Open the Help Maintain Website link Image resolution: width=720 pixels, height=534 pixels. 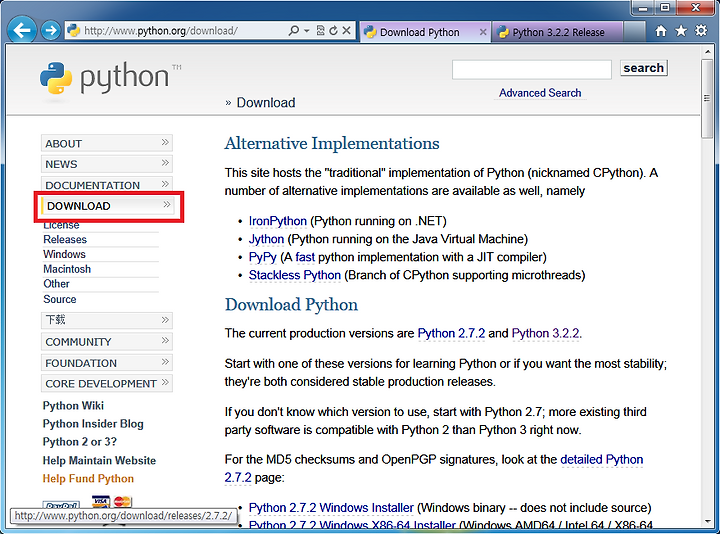click(99, 460)
